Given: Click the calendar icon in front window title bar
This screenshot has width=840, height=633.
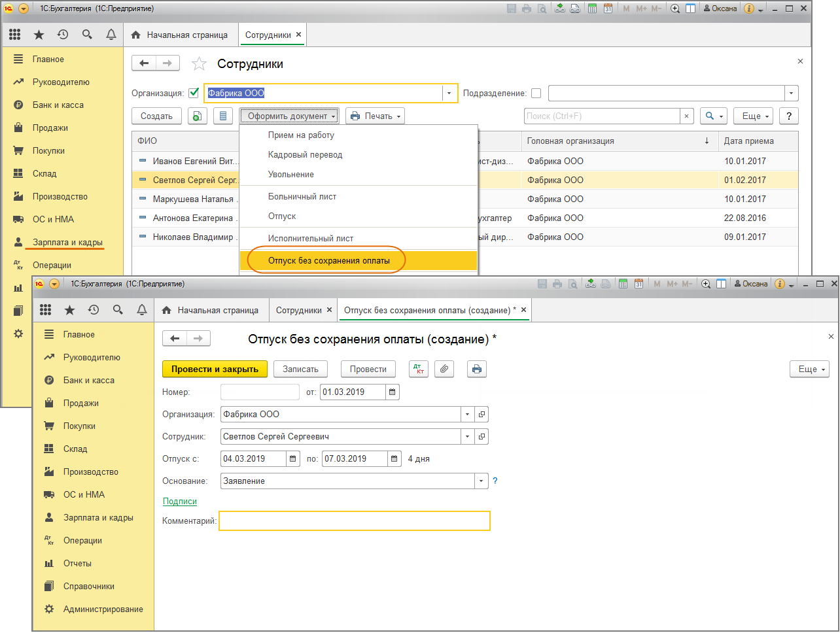Looking at the screenshot, I should (639, 284).
